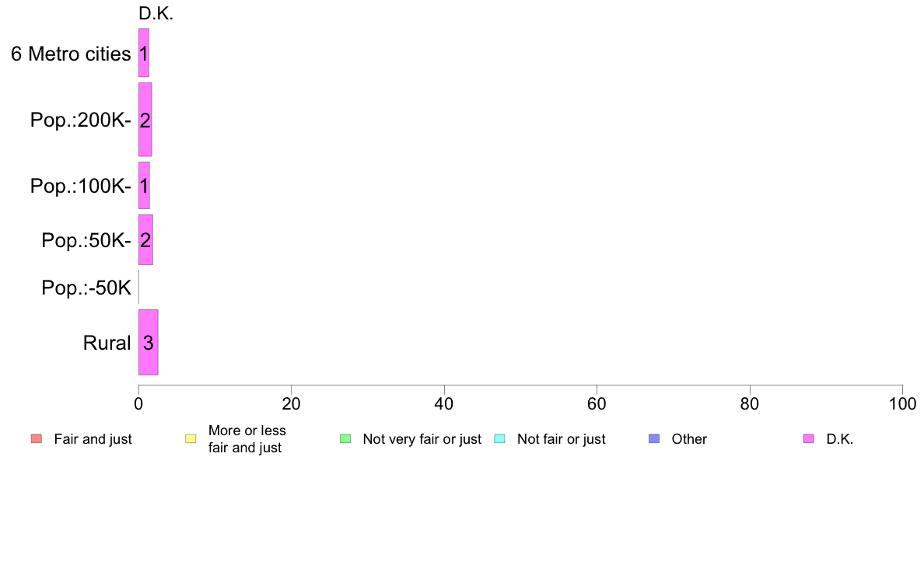Click the blue Other legend swatch
The width and height of the screenshot is (924, 572).
click(654, 439)
